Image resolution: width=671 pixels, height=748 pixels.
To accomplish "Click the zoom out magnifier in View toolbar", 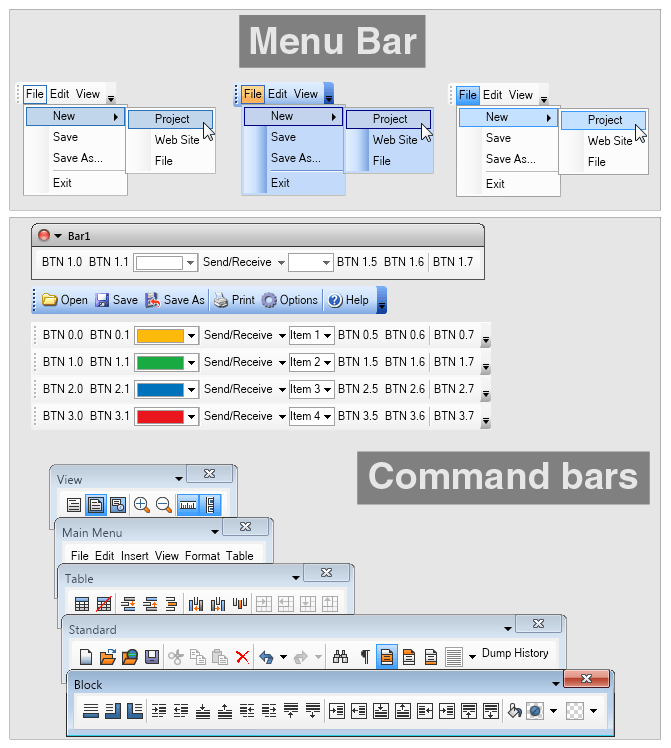I will [x=163, y=505].
